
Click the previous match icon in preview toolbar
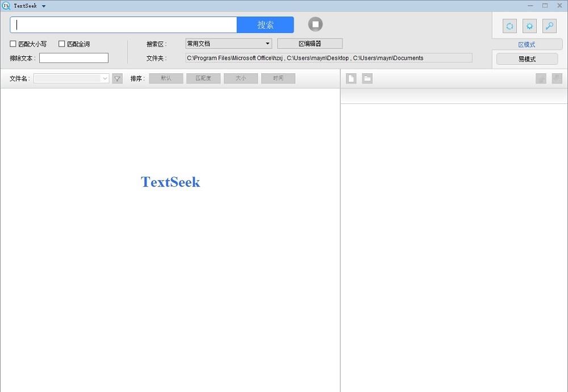click(541, 78)
